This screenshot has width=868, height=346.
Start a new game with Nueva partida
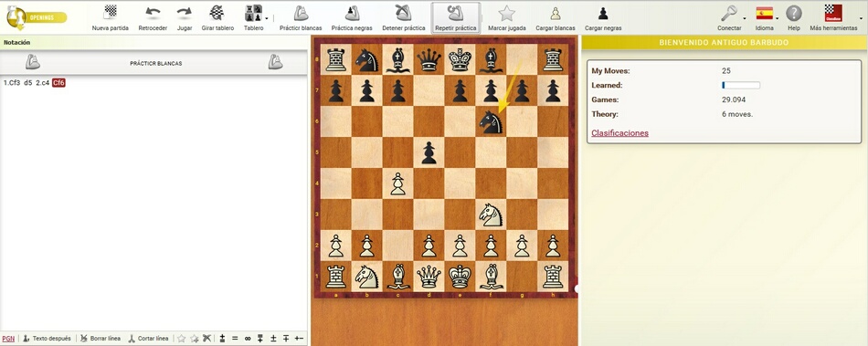click(x=111, y=17)
